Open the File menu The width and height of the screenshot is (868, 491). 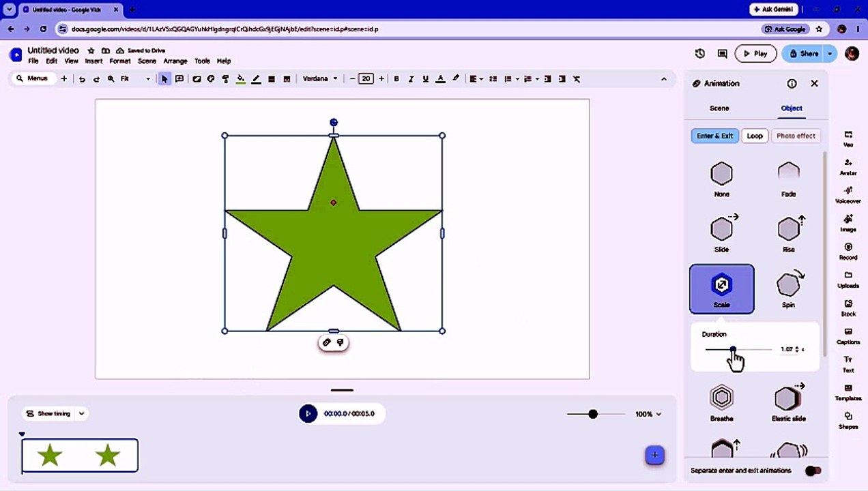[33, 61]
